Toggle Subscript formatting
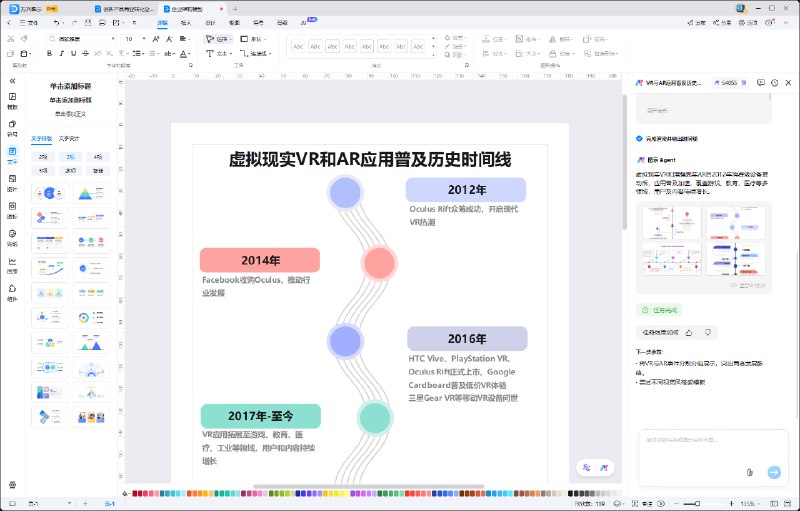Screen dimensions: 800x511 [x=109, y=54]
